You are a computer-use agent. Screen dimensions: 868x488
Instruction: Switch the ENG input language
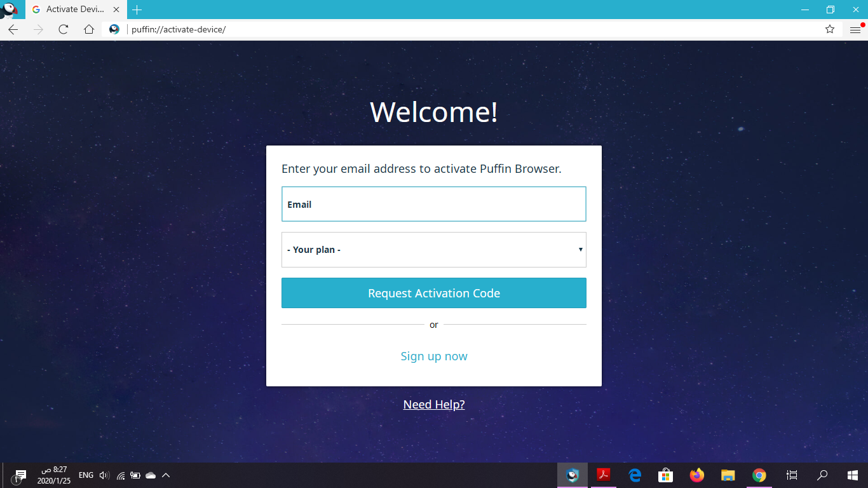(x=86, y=475)
